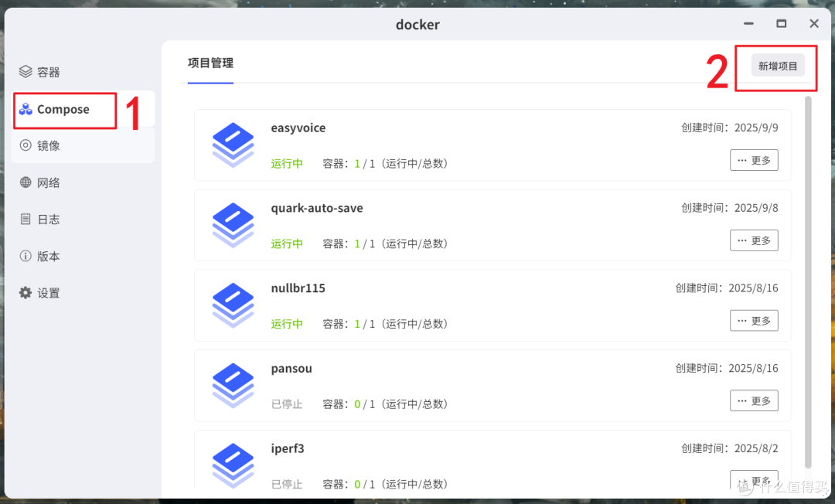This screenshot has width=835, height=504.
Task: Click the nullbr115 project name
Action: [298, 288]
